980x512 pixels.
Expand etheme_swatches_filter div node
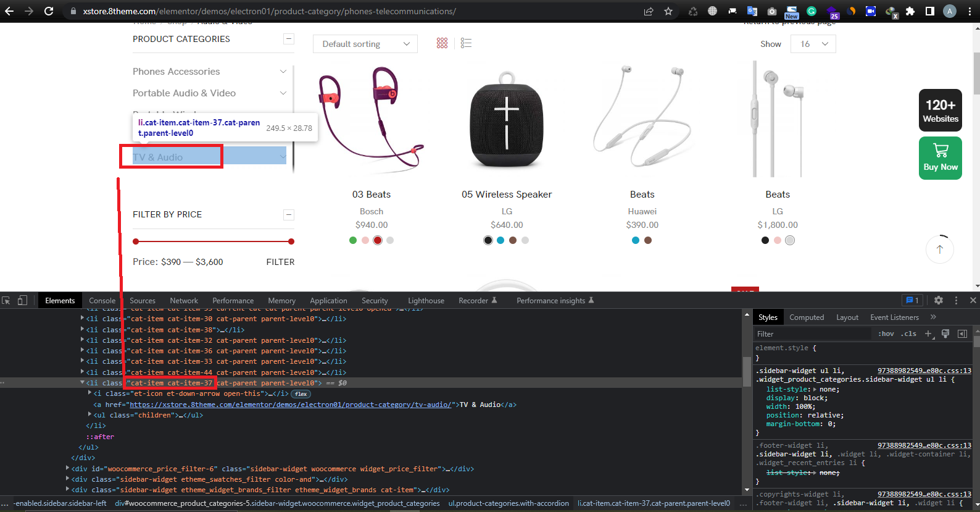(67, 479)
